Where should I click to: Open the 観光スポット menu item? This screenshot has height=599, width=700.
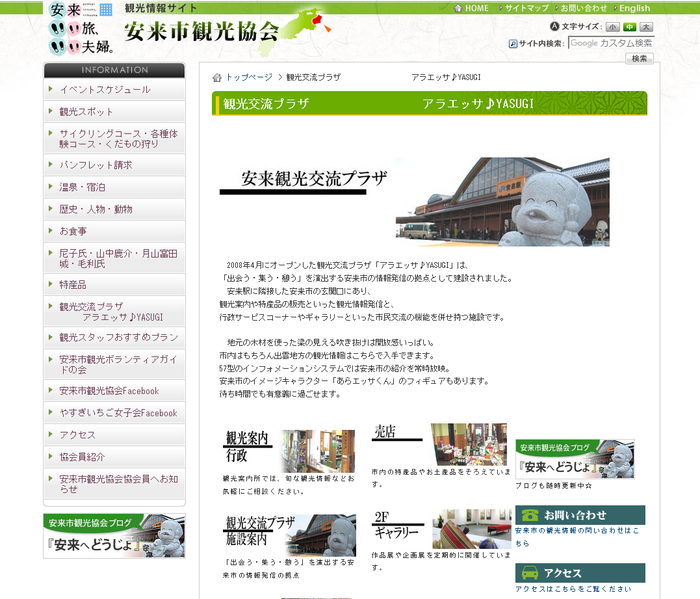(114, 111)
